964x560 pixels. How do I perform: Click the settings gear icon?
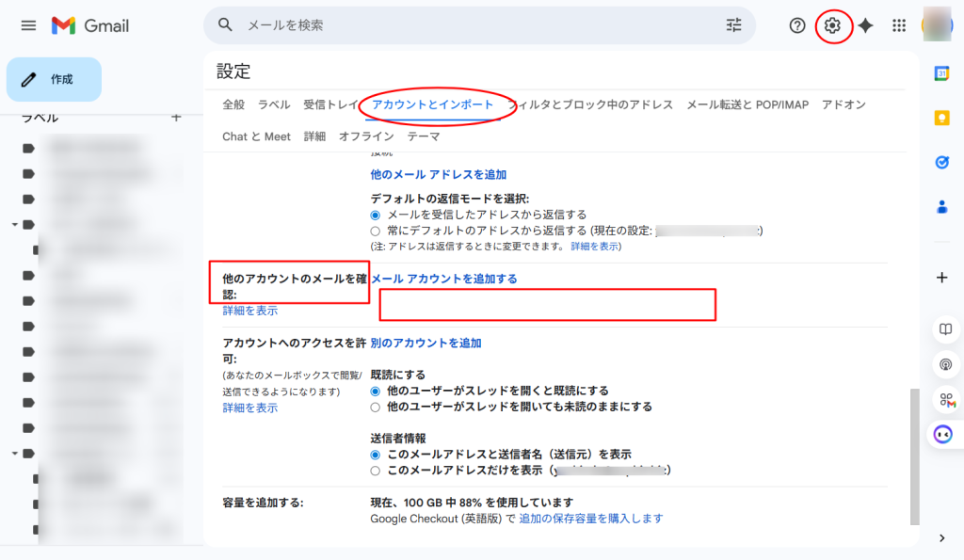pyautogui.click(x=832, y=25)
